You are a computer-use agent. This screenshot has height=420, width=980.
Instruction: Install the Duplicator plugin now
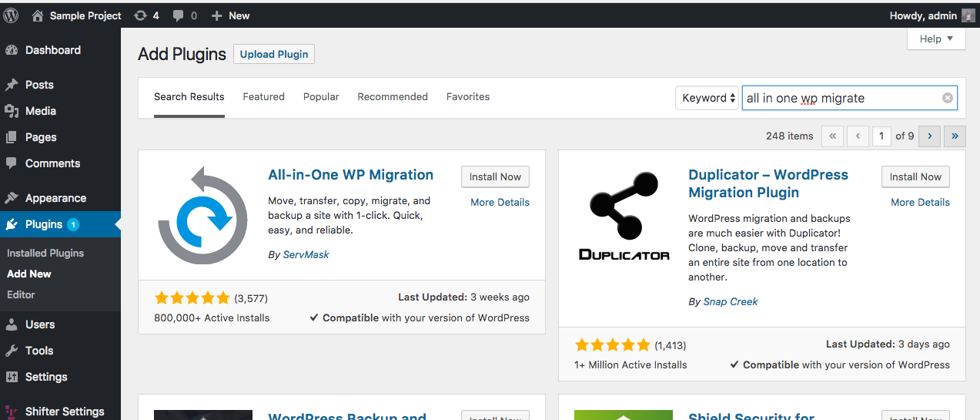915,176
